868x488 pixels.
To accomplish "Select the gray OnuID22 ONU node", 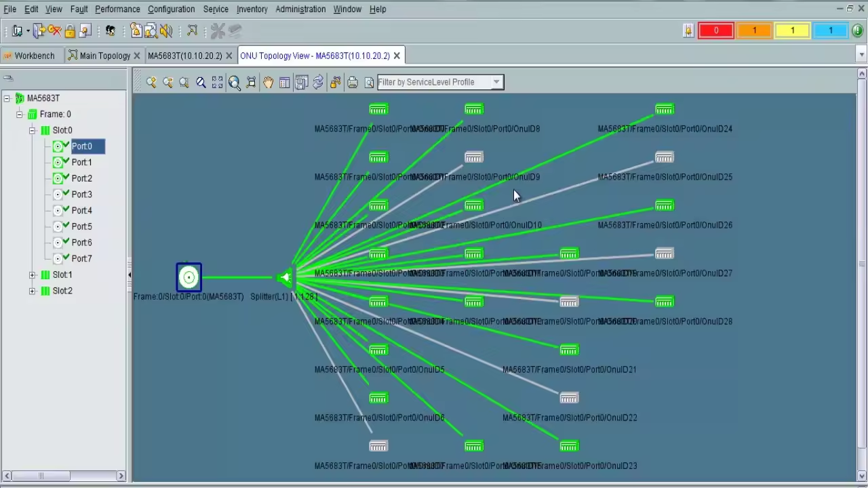I will (569, 398).
